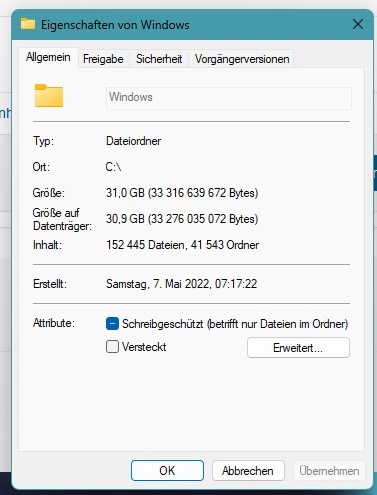Click the Übernehmen button
This screenshot has width=377, height=495.
click(329, 471)
